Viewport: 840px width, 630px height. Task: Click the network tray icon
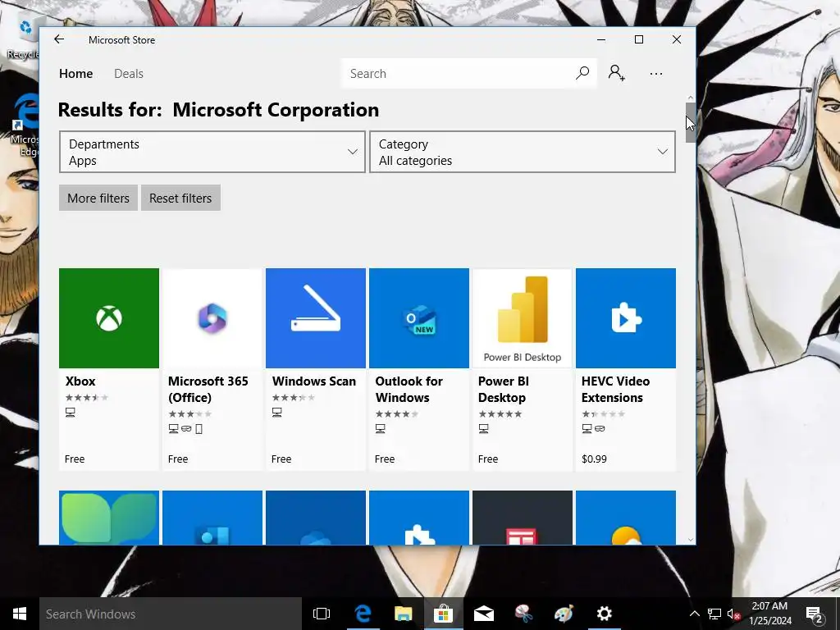click(x=714, y=614)
